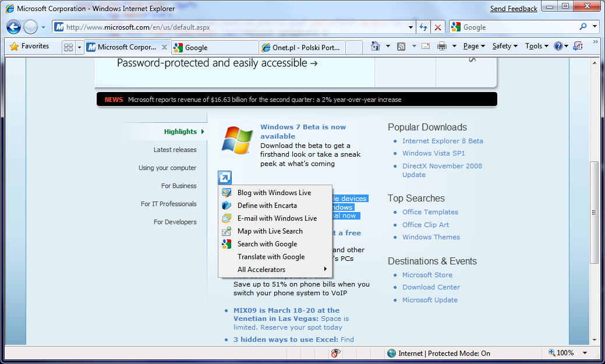Open Latest releases section
The image size is (605, 364).
pos(175,150)
